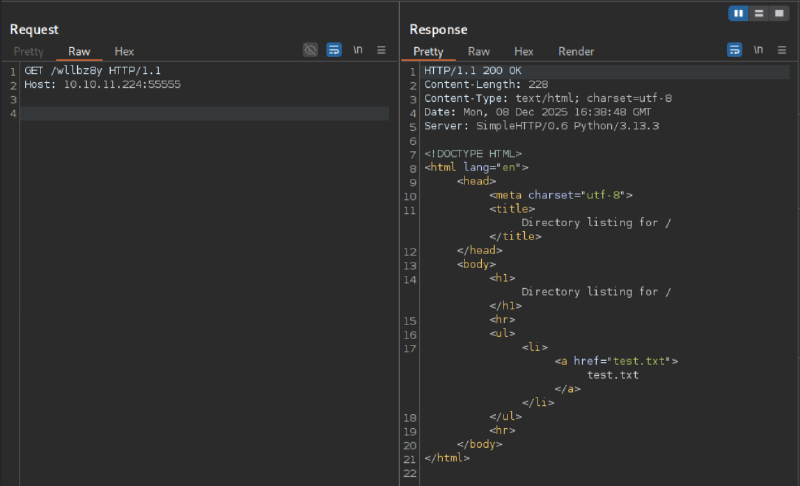
Task: Click \n newline icon in Response panel
Action: (x=758, y=50)
